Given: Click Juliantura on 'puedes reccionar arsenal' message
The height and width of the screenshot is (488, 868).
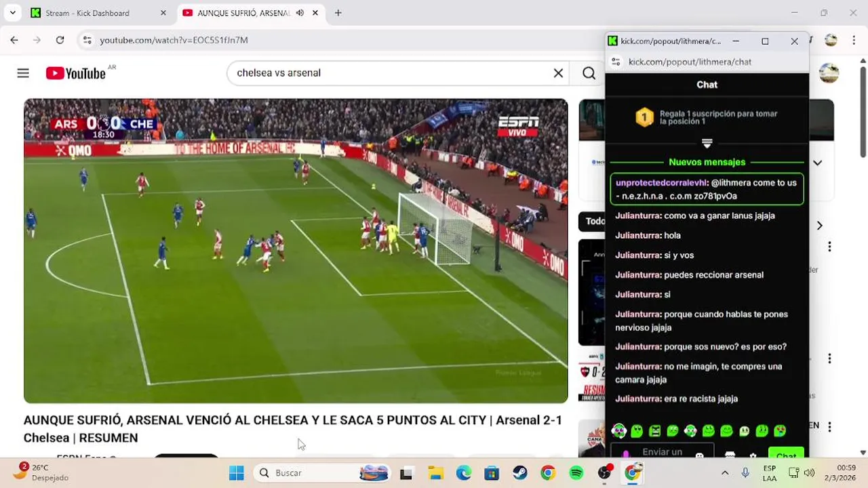Looking at the screenshot, I should (637, 274).
